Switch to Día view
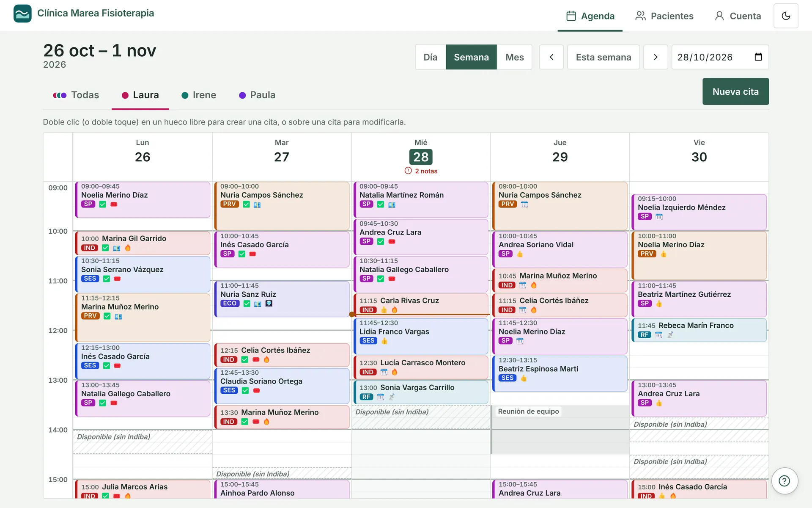The width and height of the screenshot is (812, 508). (431, 57)
